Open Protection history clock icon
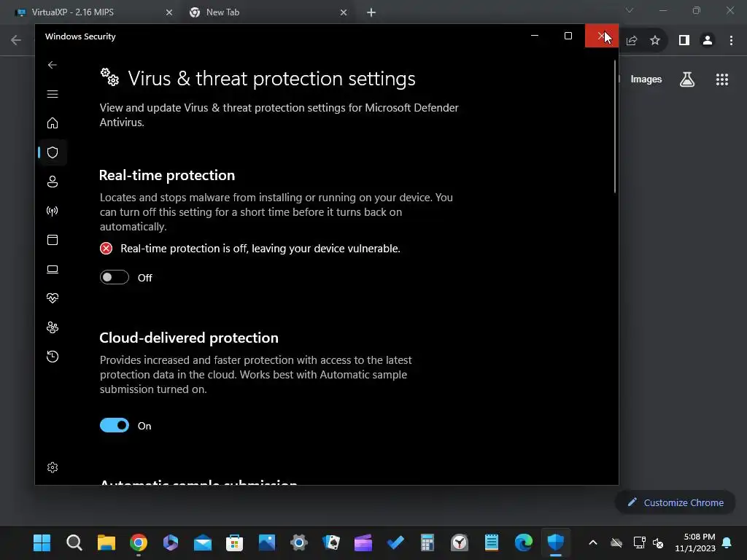The height and width of the screenshot is (560, 747). coord(53,357)
